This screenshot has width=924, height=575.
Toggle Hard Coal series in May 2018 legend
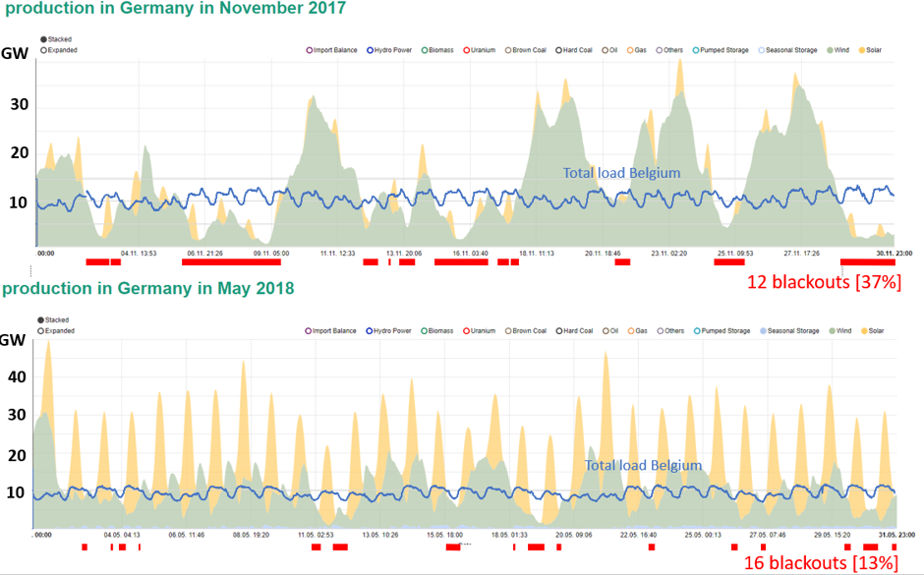pos(575,330)
